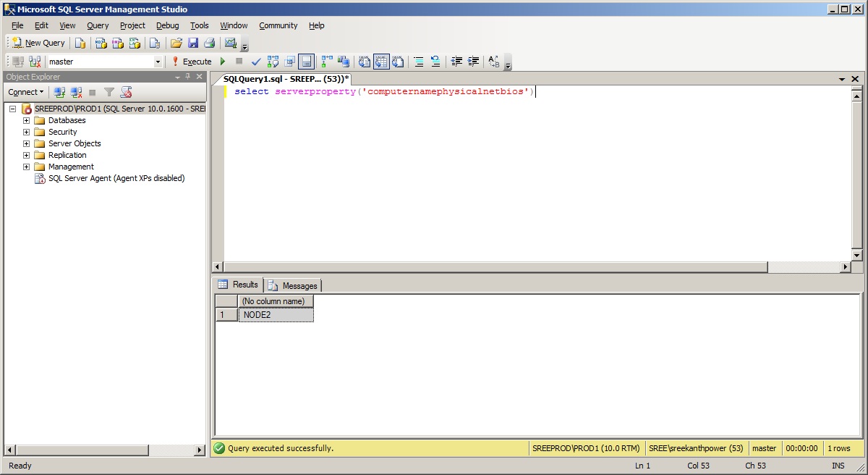Click the filter funnel icon in Object Explorer

(x=109, y=92)
